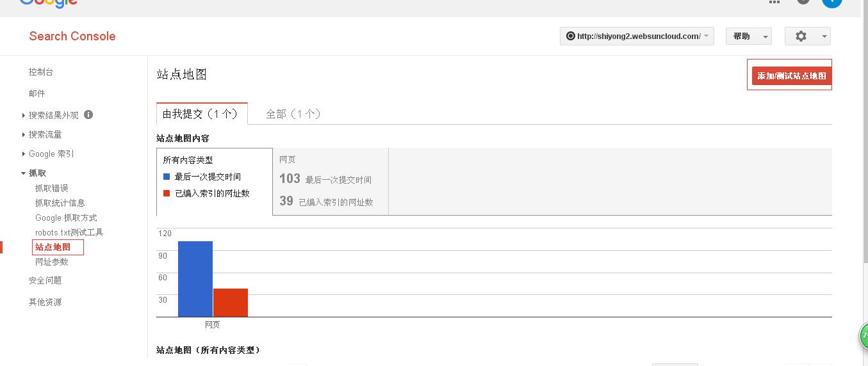
Task: Click the blue submitted bar in chart
Action: (x=195, y=279)
